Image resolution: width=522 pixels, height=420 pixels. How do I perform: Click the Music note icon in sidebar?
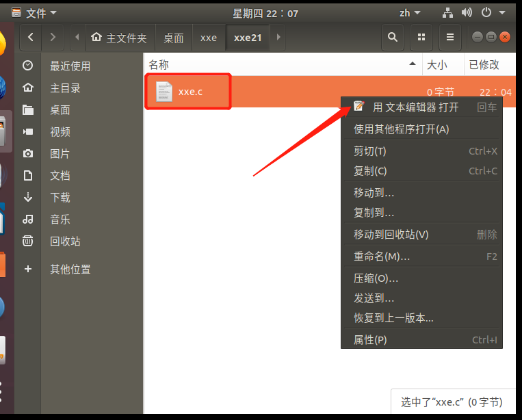27,219
